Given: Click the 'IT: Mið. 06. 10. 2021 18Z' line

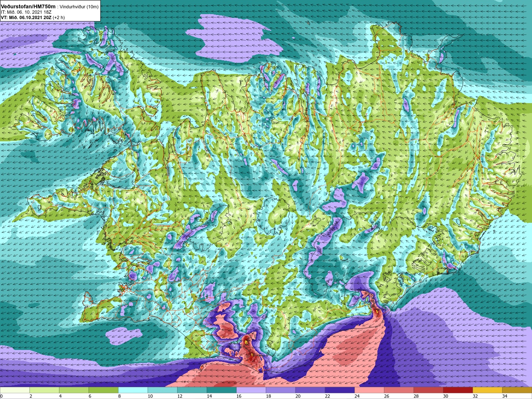Looking at the screenshot, I should pyautogui.click(x=26, y=12).
